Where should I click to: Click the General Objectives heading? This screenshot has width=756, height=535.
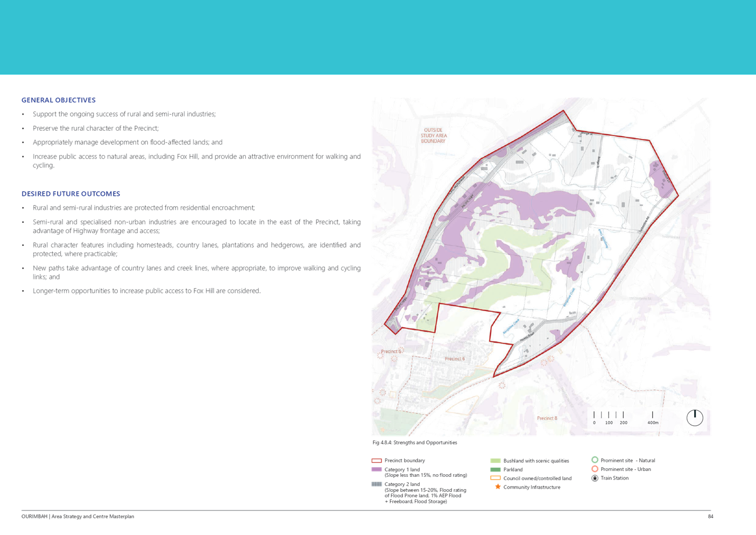pyautogui.click(x=59, y=100)
